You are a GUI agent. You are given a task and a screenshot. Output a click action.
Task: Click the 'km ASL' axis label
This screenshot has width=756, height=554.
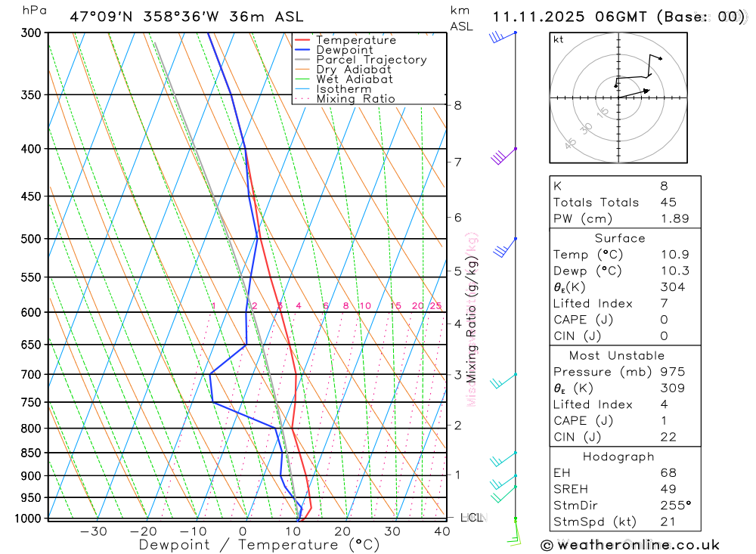(x=461, y=18)
